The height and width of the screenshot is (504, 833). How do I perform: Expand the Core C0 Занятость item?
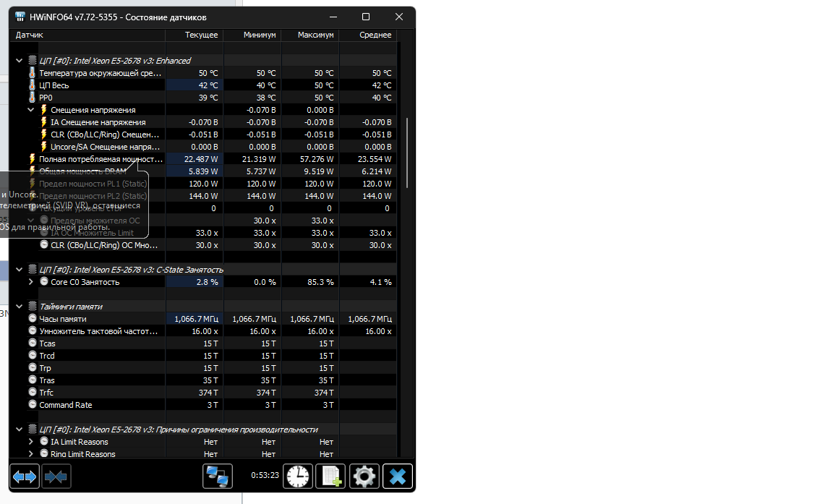click(x=31, y=282)
